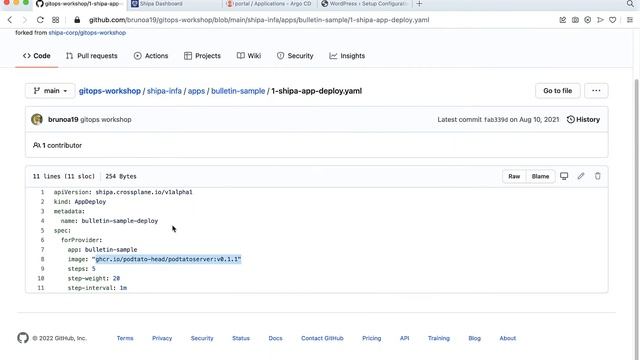Open footer Blog link
Screen dimensions: 640x360
(474, 338)
